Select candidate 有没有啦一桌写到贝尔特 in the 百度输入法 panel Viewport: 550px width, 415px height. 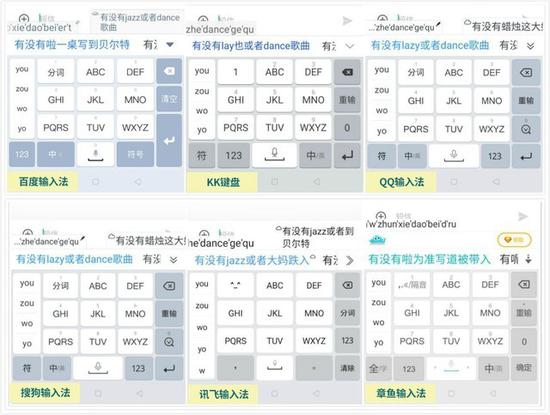(x=72, y=45)
